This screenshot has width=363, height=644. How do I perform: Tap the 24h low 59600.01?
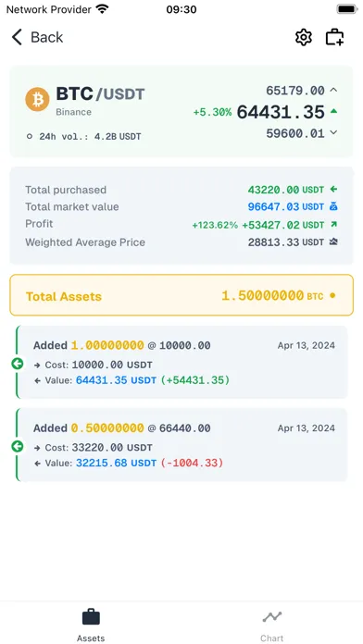pyautogui.click(x=295, y=133)
